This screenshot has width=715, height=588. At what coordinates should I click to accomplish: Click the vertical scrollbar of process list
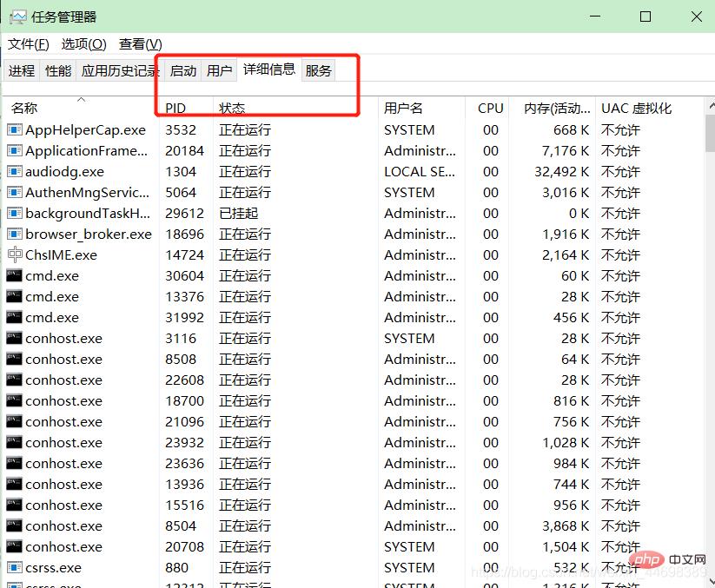click(709, 347)
